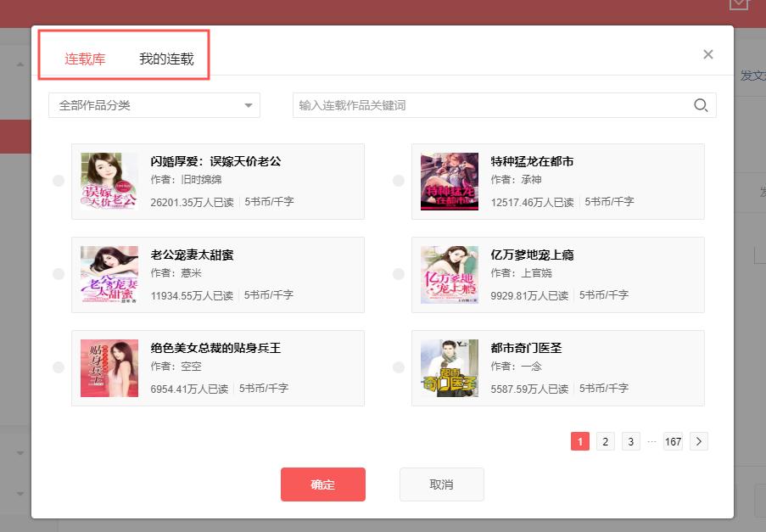This screenshot has height=532, width=766.
Task: Jump to page 2 of results
Action: point(605,441)
